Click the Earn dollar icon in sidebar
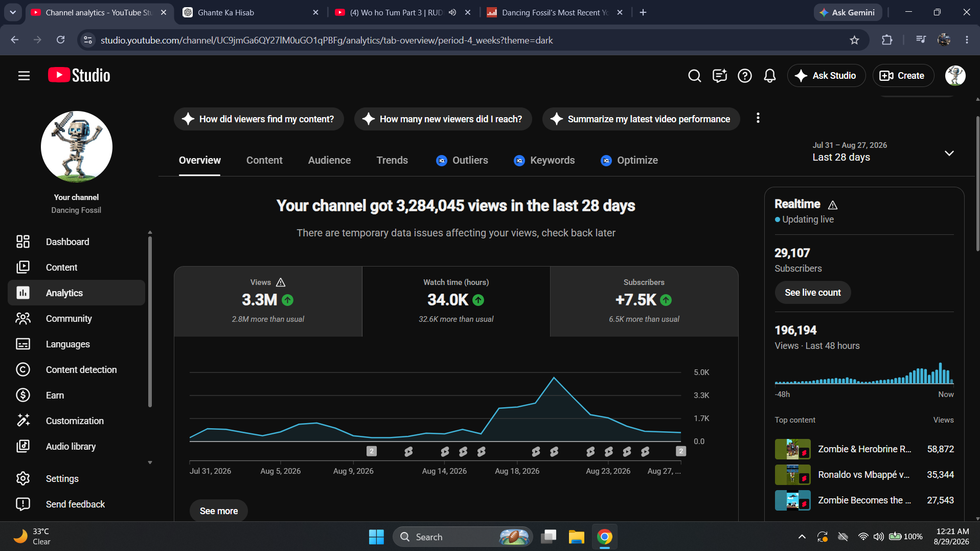Screen dimensions: 980x551 coord(23,395)
